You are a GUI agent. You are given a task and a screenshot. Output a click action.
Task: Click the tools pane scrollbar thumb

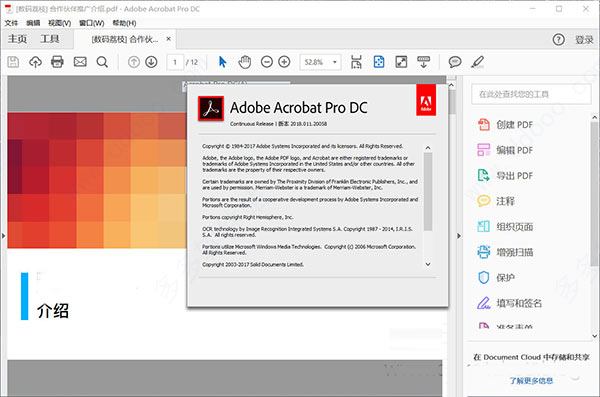(x=594, y=194)
